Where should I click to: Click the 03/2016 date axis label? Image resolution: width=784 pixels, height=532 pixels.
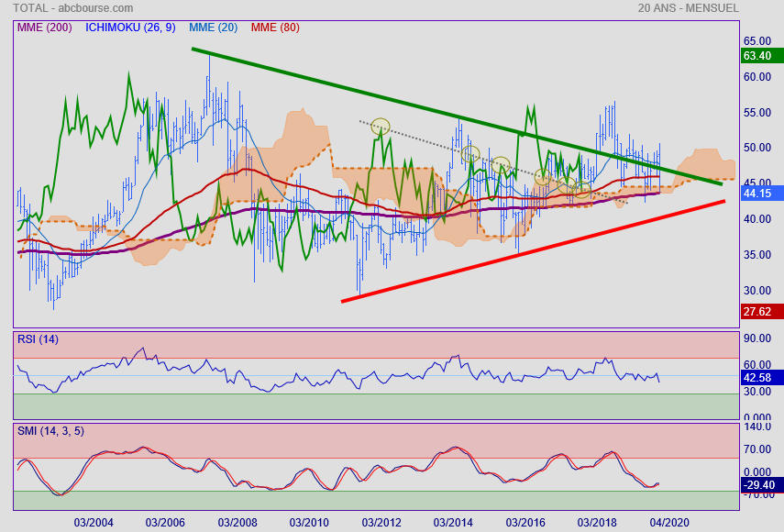click(525, 523)
